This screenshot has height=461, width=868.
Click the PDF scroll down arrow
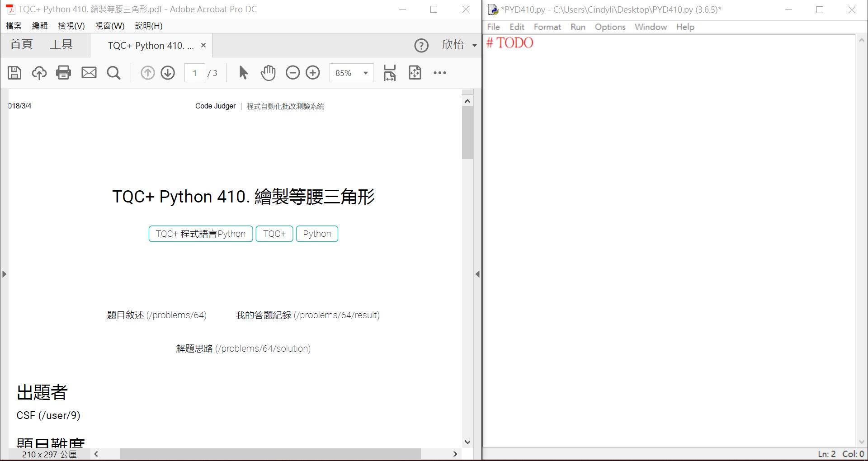[467, 442]
